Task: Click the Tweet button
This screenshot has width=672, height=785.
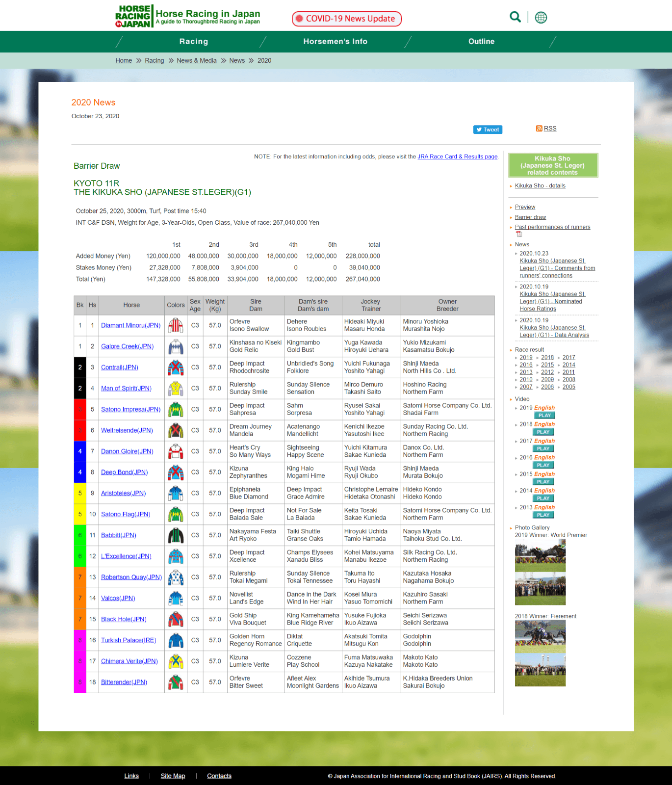Action: pyautogui.click(x=488, y=130)
